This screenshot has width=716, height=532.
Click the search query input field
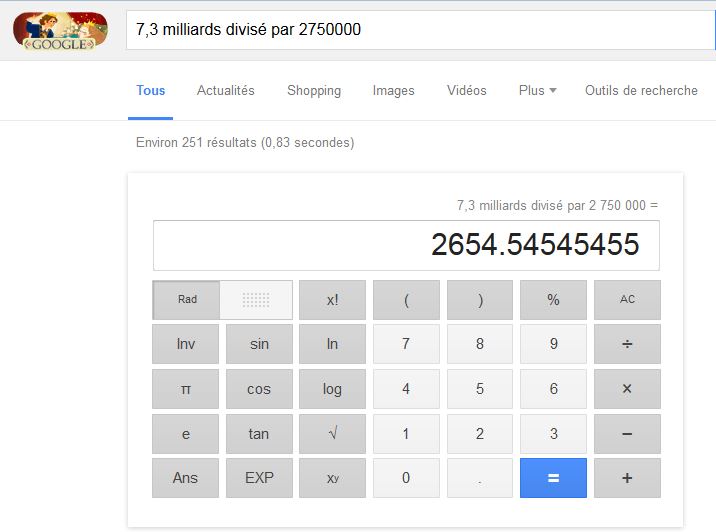pyautogui.click(x=420, y=30)
